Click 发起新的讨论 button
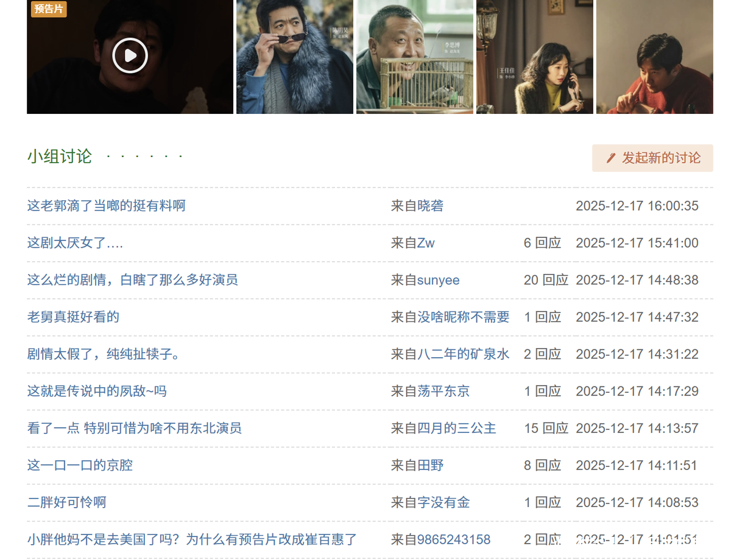The image size is (731, 560). click(652, 158)
